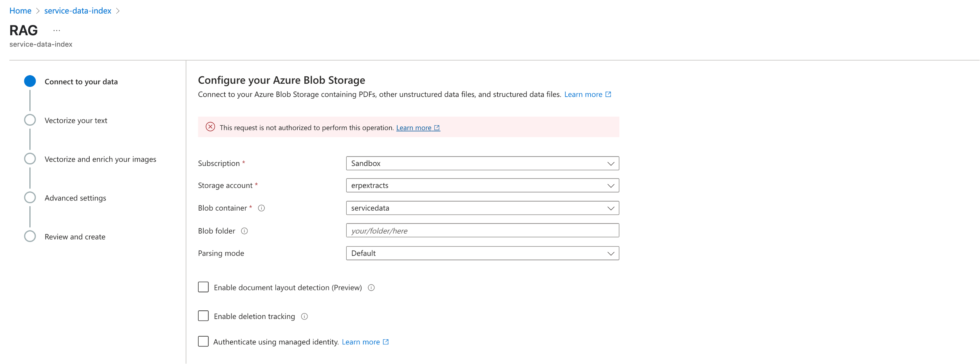
Task: Open Learn more in error banner
Action: (x=414, y=128)
